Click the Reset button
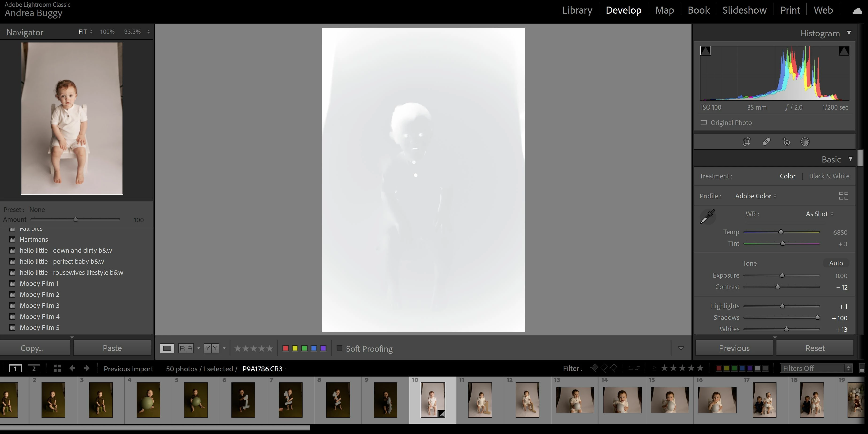Image resolution: width=868 pixels, height=434 pixels. click(x=815, y=348)
